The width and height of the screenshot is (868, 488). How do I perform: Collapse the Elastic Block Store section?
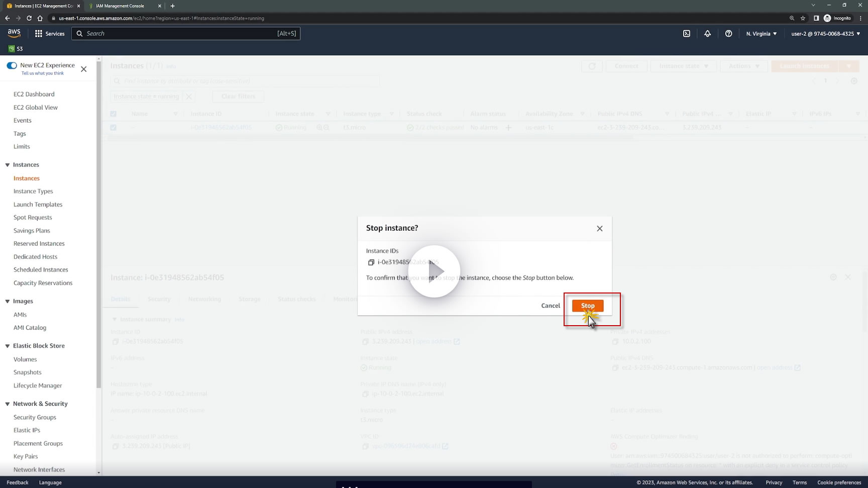pos(8,346)
